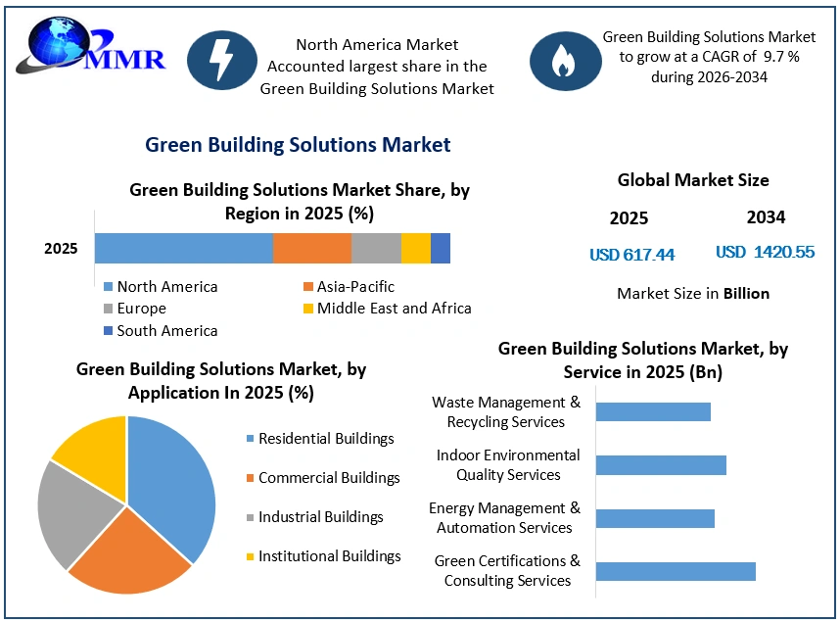Viewport: 840px width, 622px height.
Task: Click the 'South America' legend label
Action: coord(167,331)
